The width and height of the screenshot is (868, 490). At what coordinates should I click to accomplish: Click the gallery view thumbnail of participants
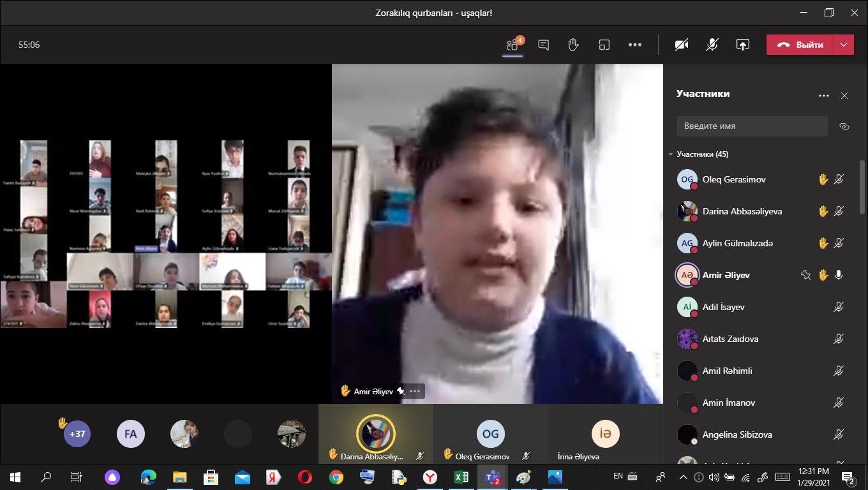coord(166,234)
